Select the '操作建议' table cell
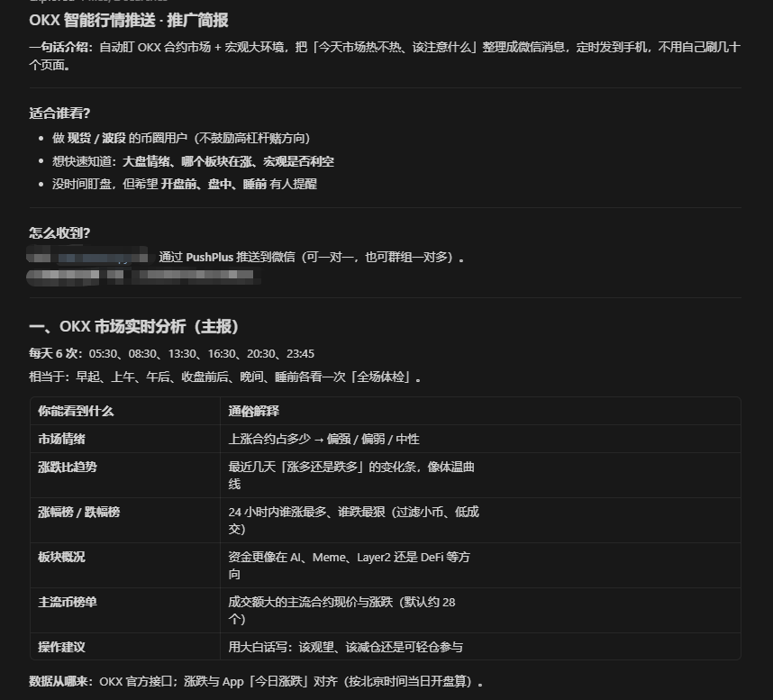 click(x=125, y=646)
